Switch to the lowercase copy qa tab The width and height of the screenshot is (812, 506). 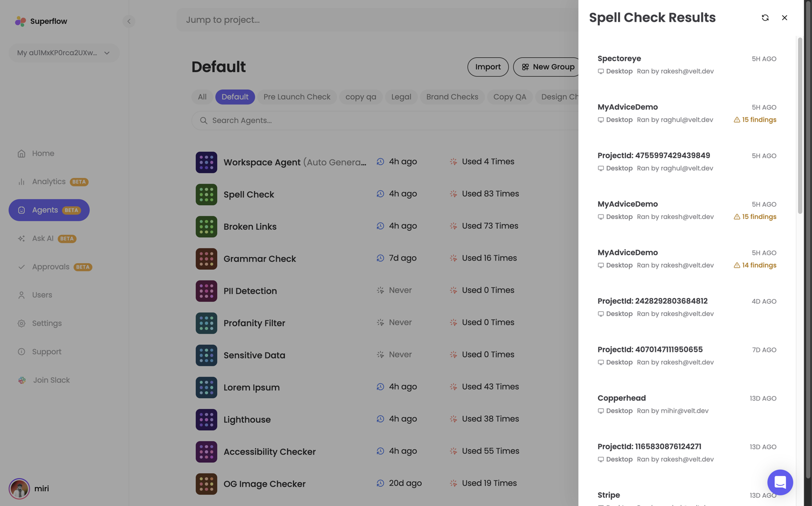click(x=361, y=97)
